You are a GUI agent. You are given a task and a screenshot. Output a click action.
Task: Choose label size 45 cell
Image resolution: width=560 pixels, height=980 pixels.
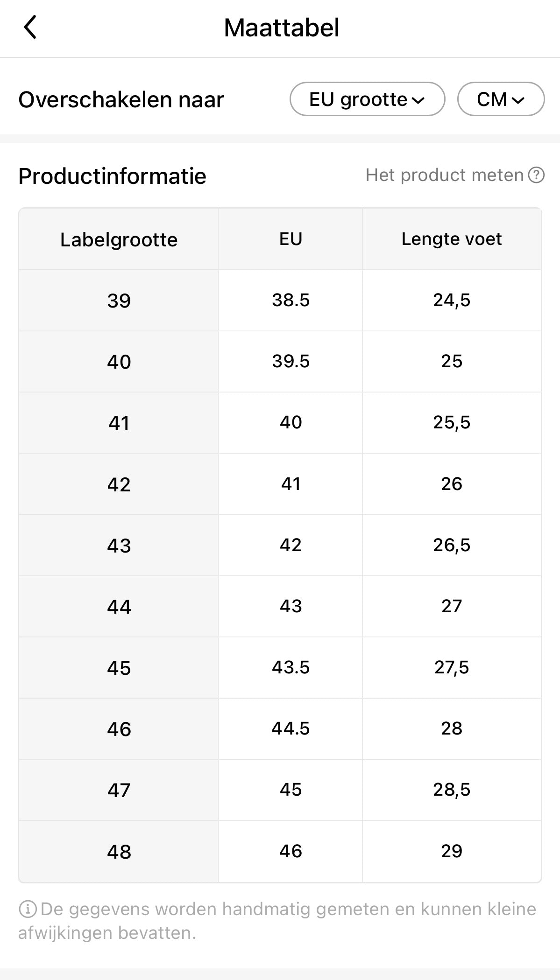tap(119, 668)
